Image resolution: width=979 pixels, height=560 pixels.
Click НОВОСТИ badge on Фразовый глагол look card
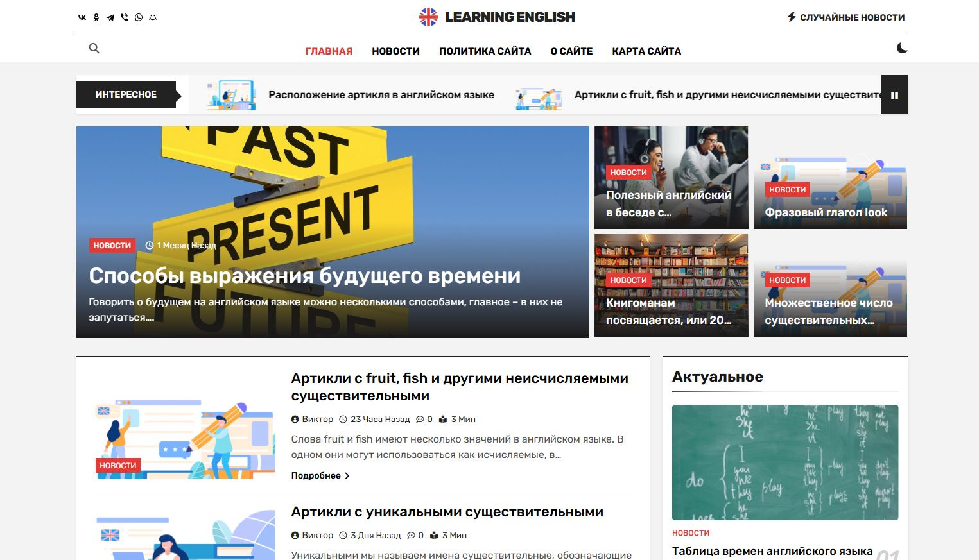tap(788, 190)
